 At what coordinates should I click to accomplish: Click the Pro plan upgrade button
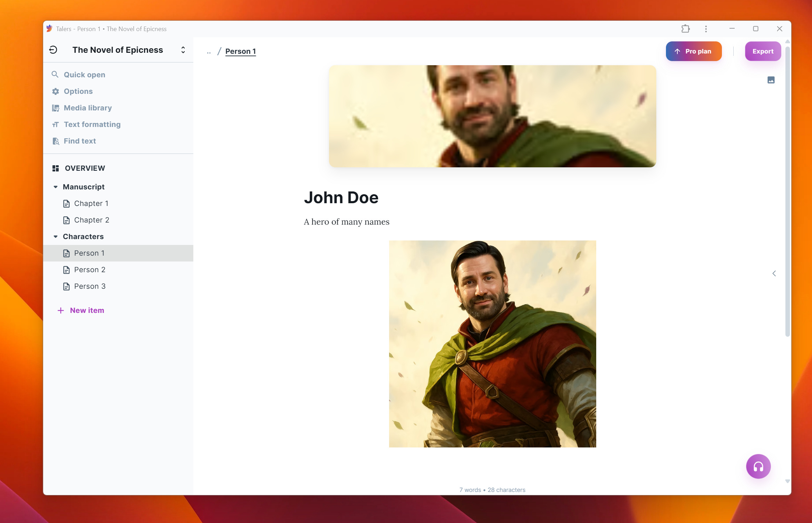(x=694, y=51)
